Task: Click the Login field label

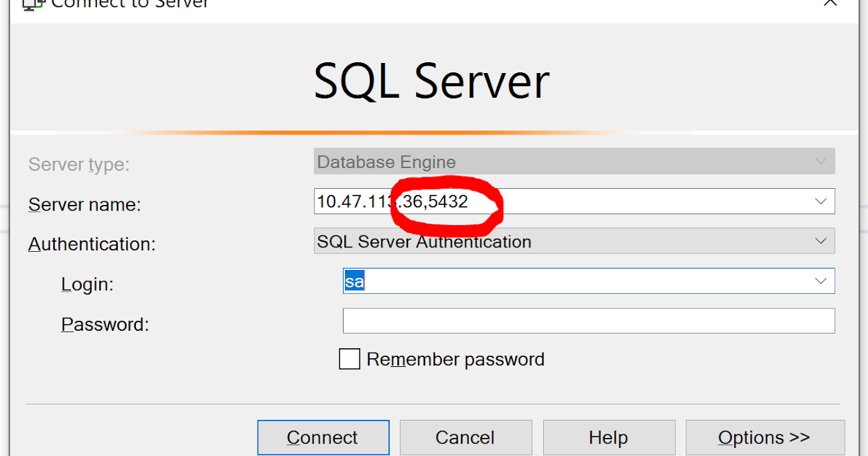Action: click(x=87, y=284)
